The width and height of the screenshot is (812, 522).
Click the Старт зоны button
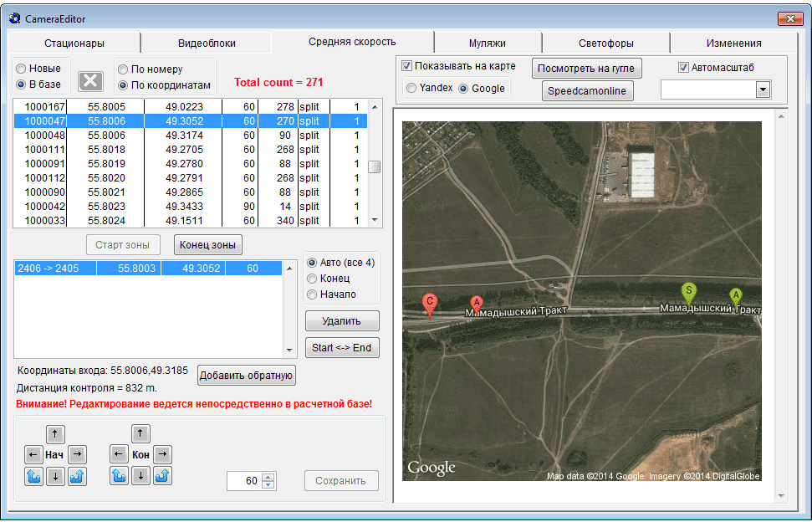[x=123, y=245]
